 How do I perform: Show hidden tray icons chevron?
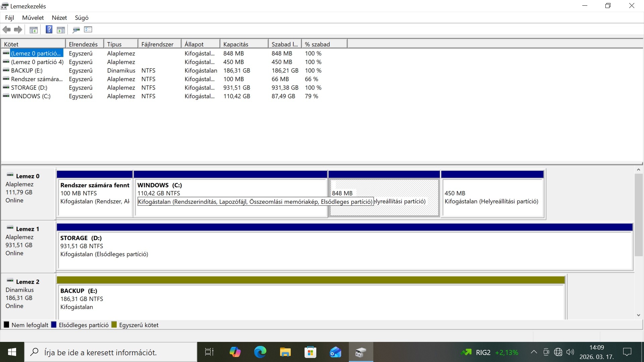(534, 352)
